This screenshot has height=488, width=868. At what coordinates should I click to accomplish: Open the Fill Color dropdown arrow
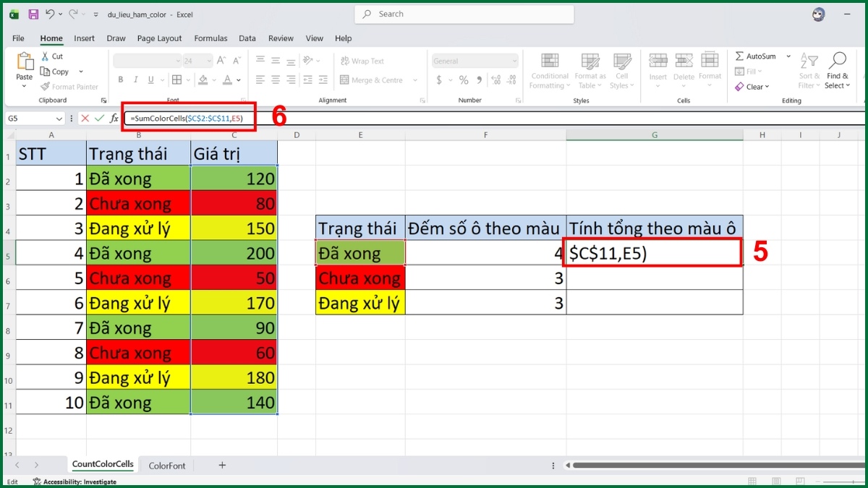[x=215, y=80]
